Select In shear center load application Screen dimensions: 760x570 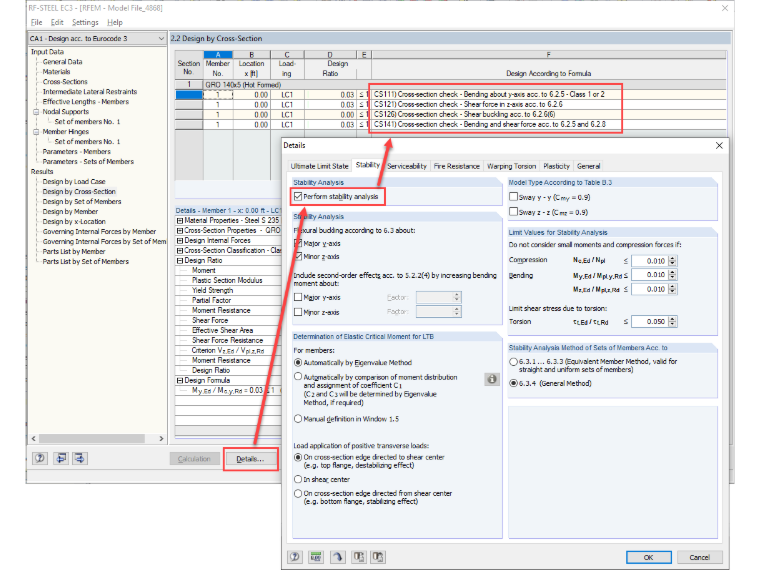pyautogui.click(x=298, y=479)
